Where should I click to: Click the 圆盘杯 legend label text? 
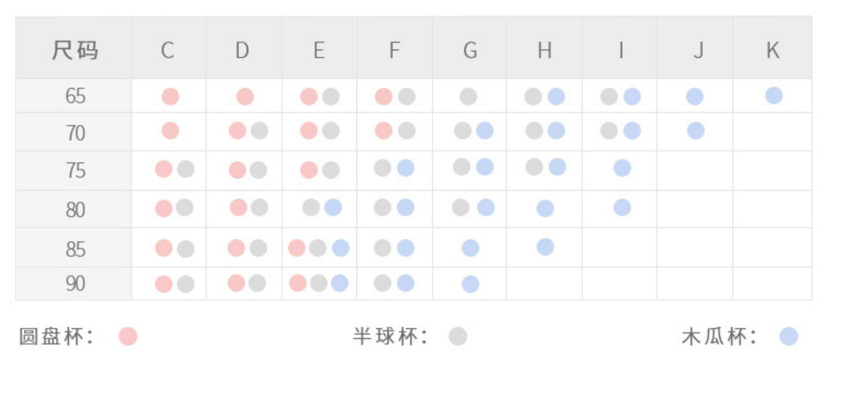[56, 336]
